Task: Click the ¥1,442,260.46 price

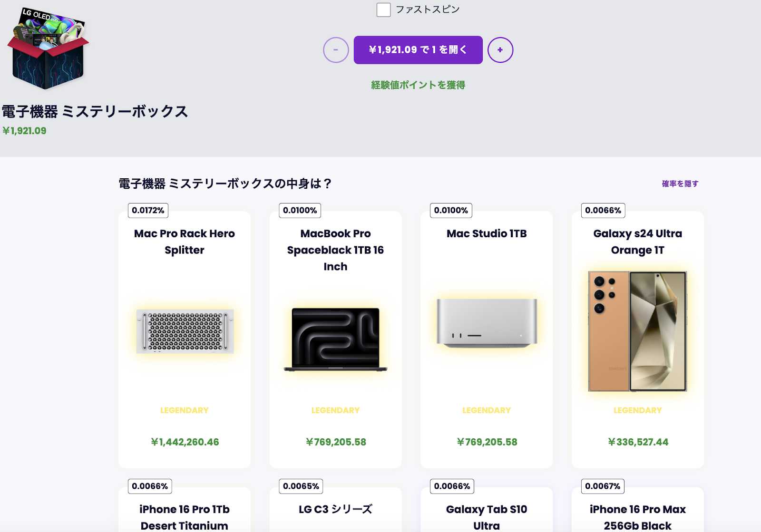Action: click(x=185, y=442)
